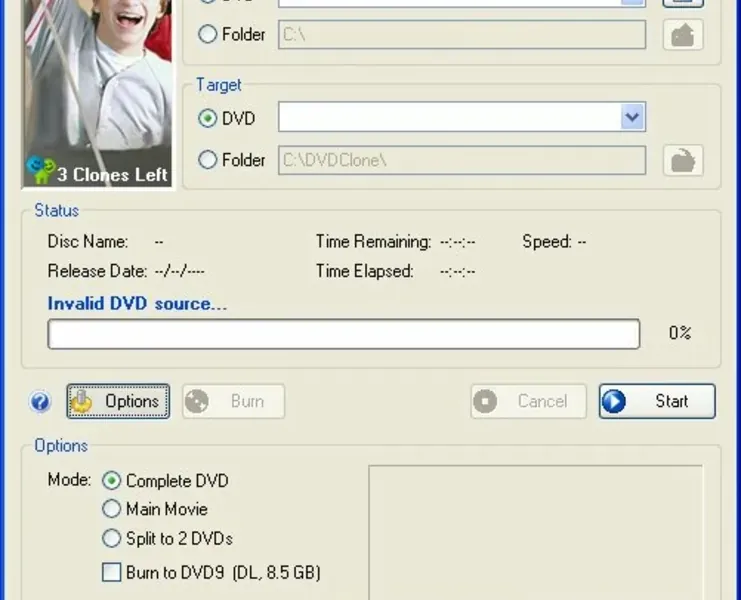Click the 'Disc Name:' label
Screen dimensions: 741x600
coord(88,241)
